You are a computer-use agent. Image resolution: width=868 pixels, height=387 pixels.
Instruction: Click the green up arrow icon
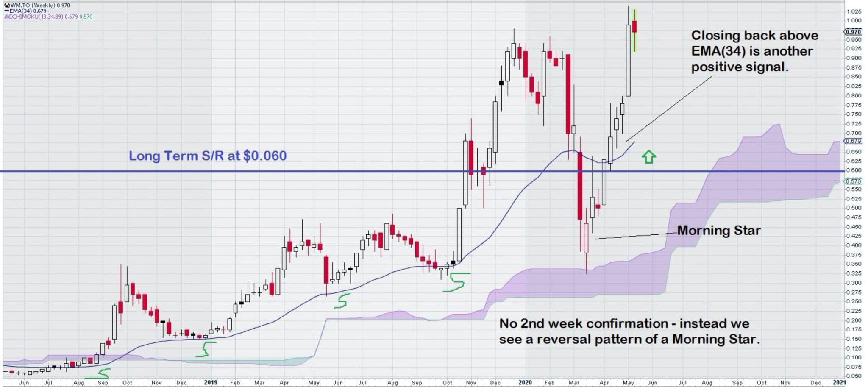pos(648,156)
